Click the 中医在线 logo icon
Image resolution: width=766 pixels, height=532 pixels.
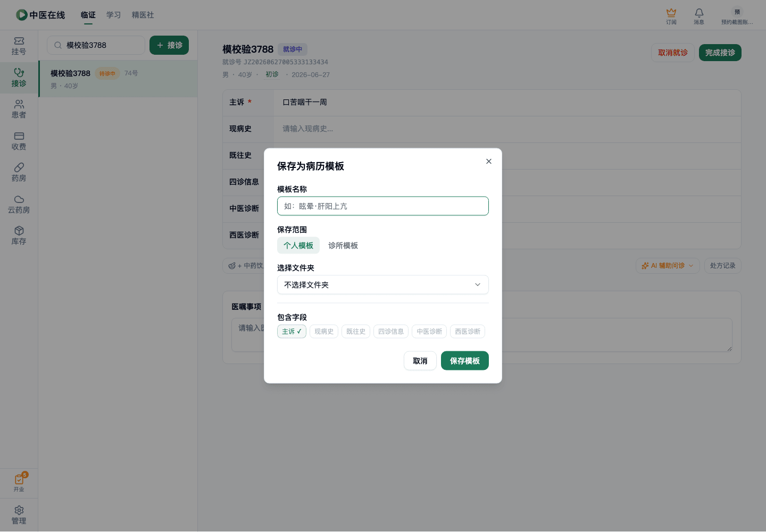point(22,15)
